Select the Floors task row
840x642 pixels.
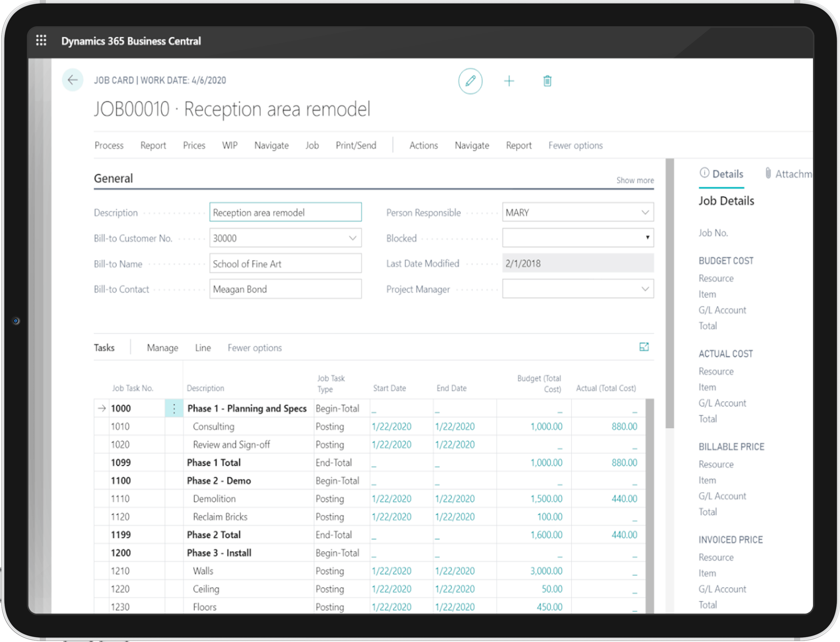[x=370, y=607]
